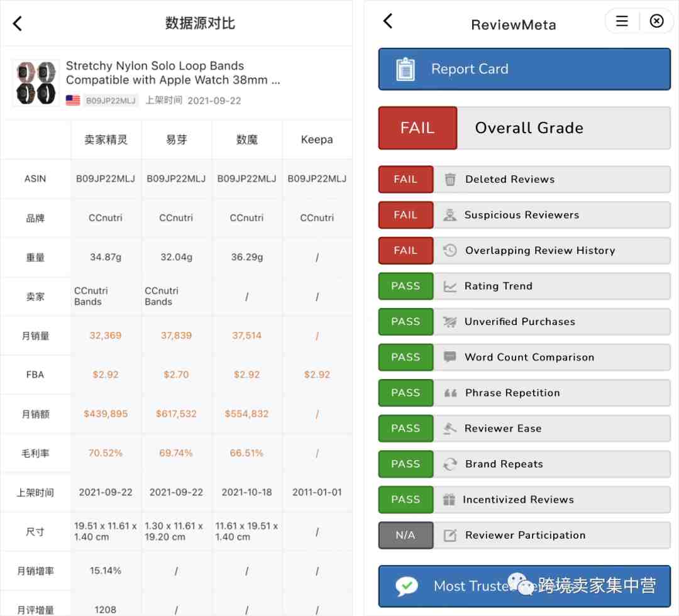Click the 月销额 value $554,832

point(247,414)
